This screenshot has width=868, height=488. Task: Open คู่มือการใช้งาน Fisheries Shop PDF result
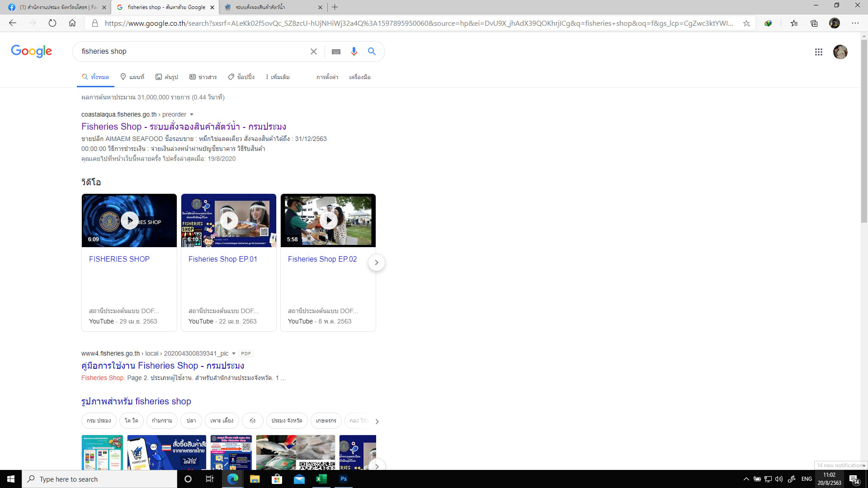163,366
